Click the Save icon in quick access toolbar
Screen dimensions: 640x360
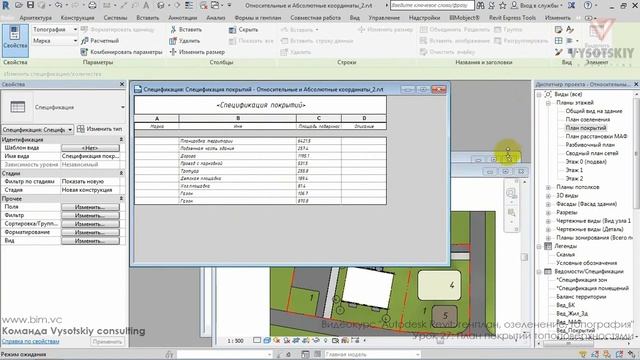[30, 5]
